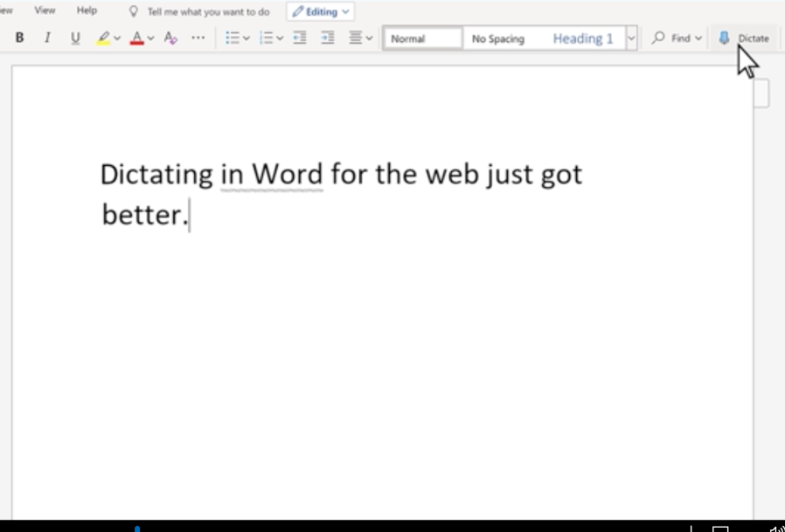Expand the styles gallery arrow
Screen dimensions: 785x532
click(631, 38)
